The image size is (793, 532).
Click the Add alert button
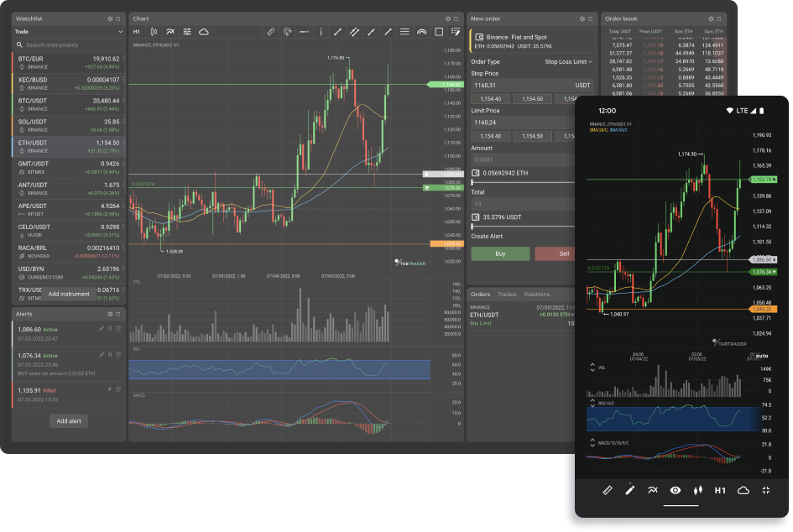coord(69,421)
